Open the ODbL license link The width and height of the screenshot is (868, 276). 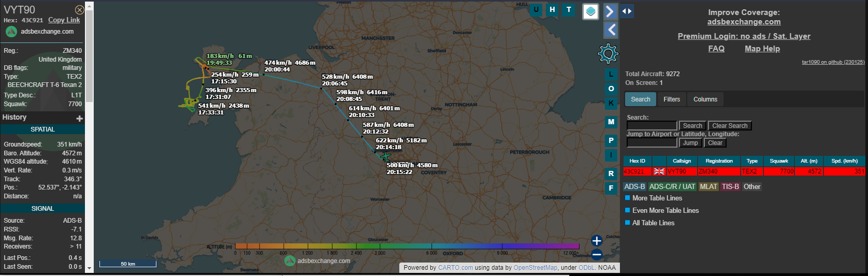(x=586, y=268)
